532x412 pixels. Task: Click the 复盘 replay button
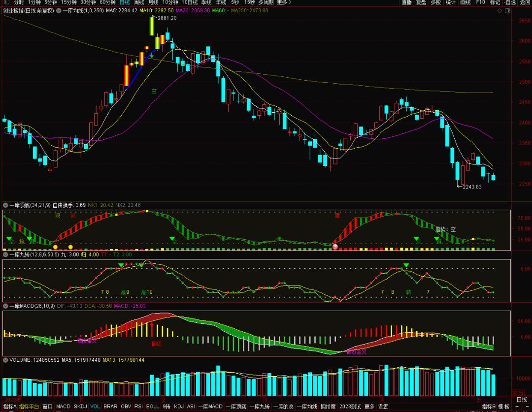click(x=421, y=2)
